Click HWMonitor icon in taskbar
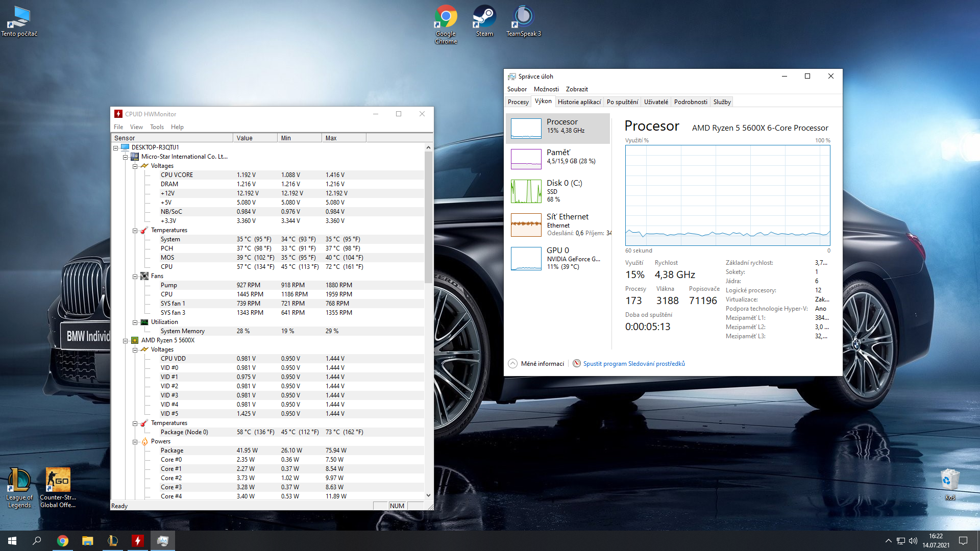980x551 pixels. pyautogui.click(x=137, y=541)
